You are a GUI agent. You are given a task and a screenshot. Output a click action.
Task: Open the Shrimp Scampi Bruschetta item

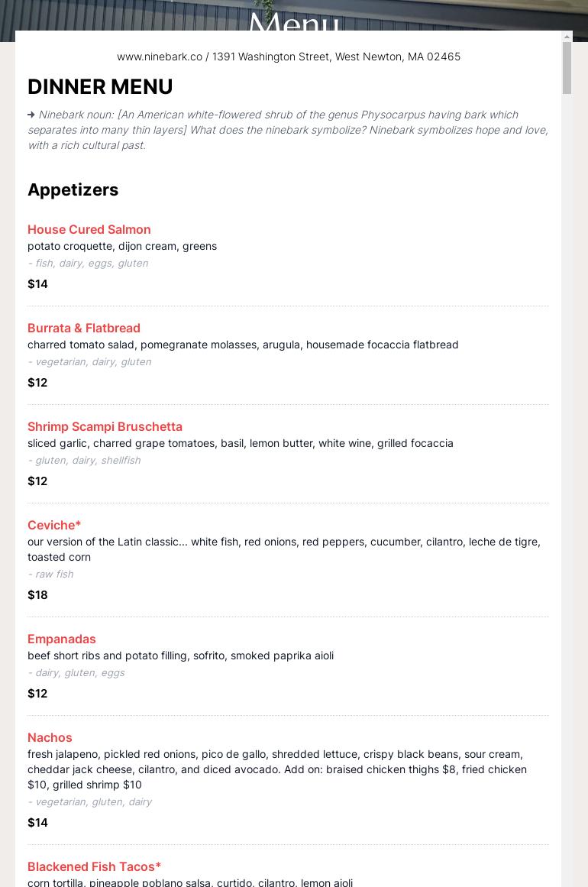tap(105, 426)
